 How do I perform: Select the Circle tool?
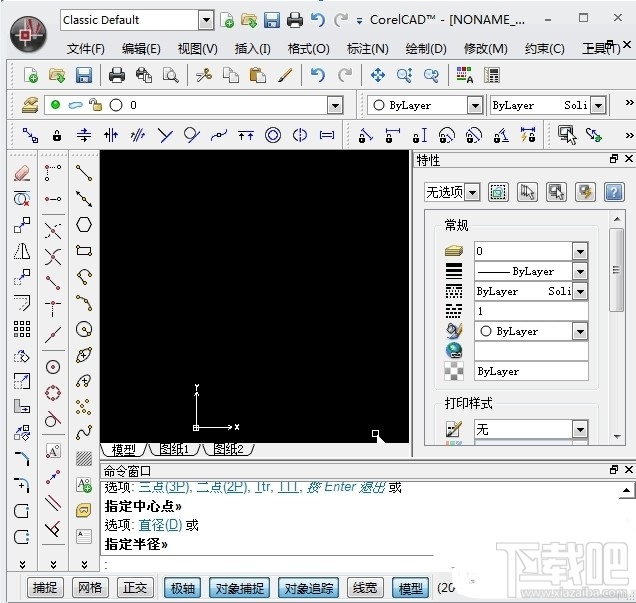point(84,329)
